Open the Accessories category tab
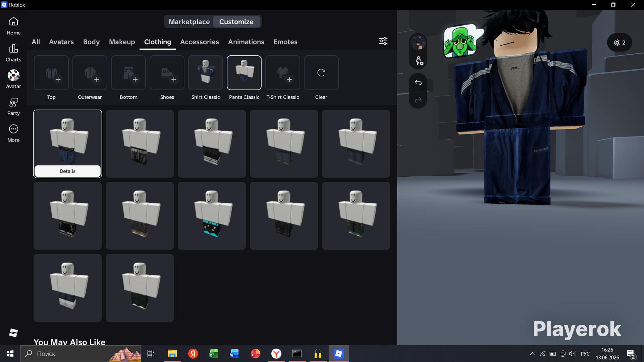644x362 pixels. click(x=200, y=42)
